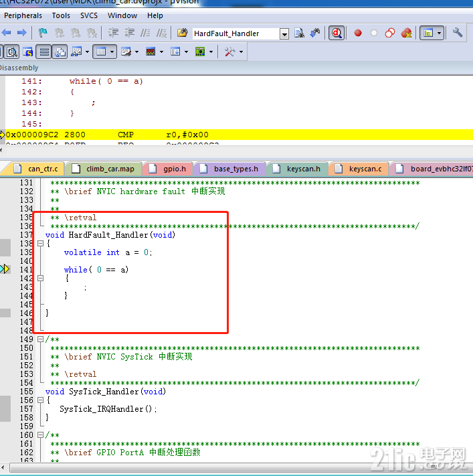Open the Logic Analyzer window icon
The image size is (473, 476).
(151, 52)
